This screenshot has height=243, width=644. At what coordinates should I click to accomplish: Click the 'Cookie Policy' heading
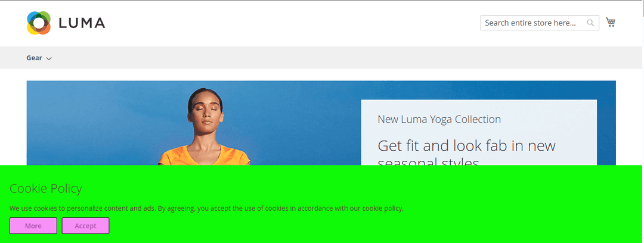(45, 188)
